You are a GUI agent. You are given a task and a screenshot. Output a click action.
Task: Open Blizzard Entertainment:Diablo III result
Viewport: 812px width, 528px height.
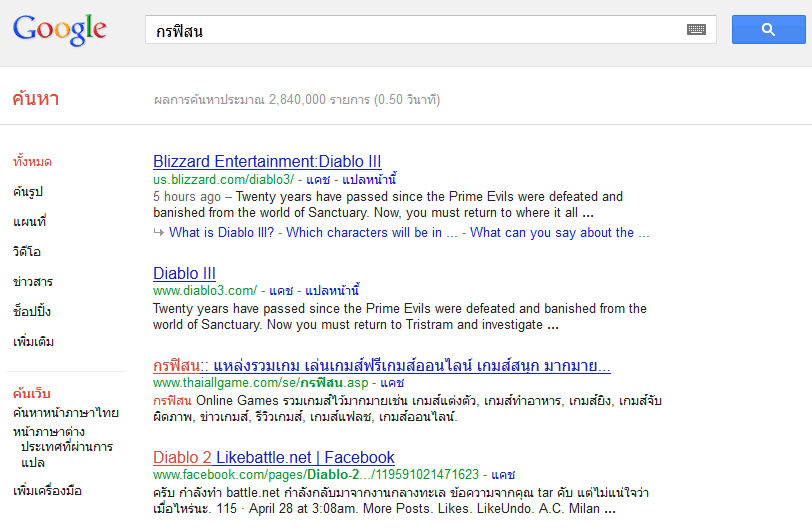tap(267, 162)
